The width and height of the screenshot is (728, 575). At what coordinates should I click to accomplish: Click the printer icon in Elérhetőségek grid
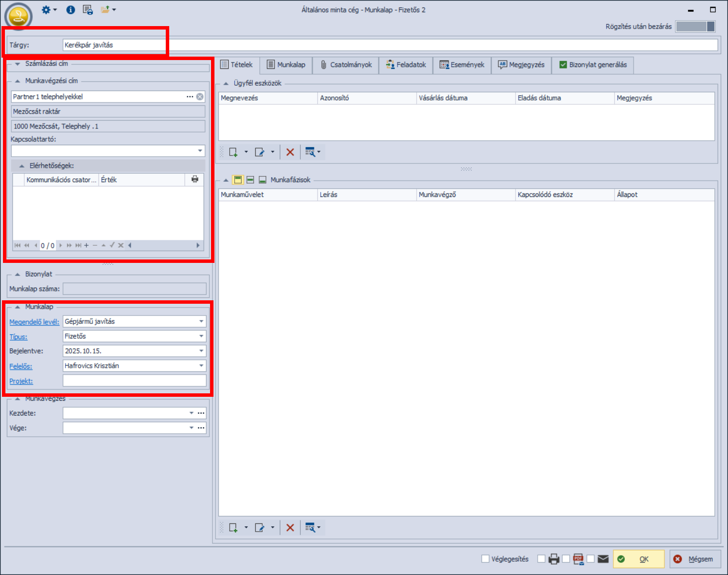tap(195, 179)
